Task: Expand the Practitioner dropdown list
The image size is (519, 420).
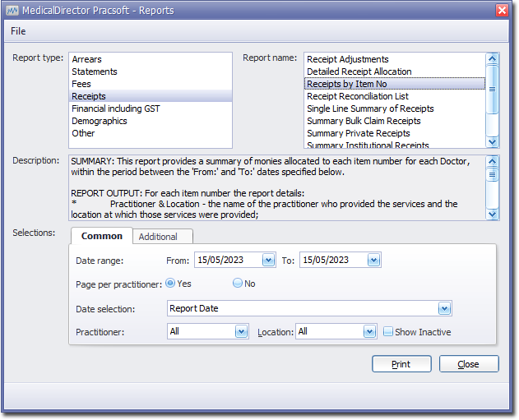Action: [241, 332]
